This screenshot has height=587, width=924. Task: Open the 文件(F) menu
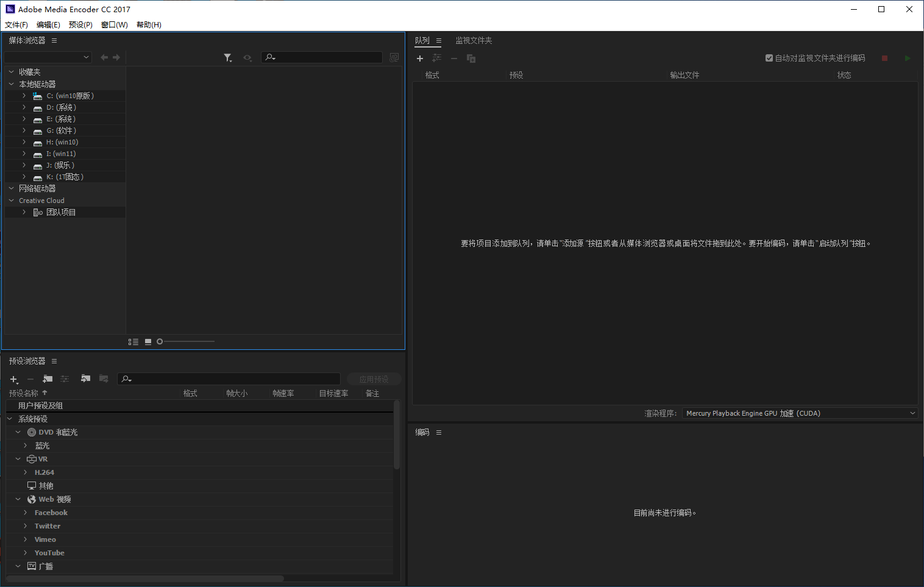pyautogui.click(x=16, y=25)
